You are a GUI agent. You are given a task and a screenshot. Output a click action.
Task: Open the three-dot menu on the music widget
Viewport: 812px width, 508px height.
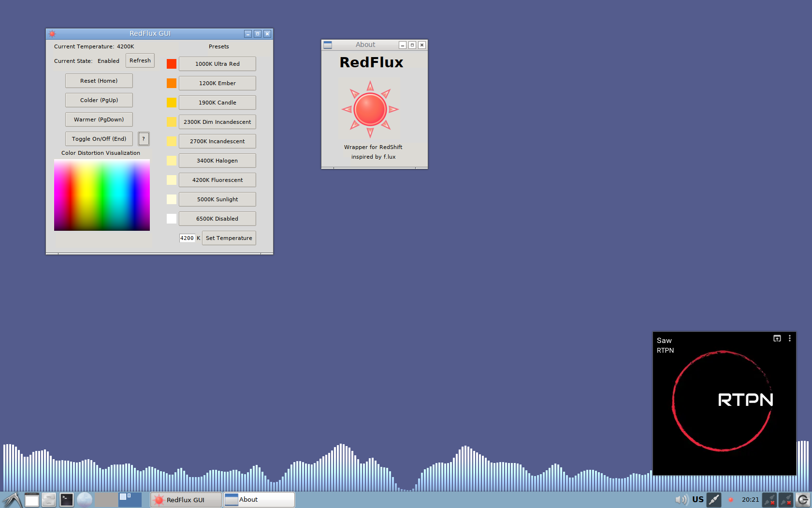coord(790,339)
